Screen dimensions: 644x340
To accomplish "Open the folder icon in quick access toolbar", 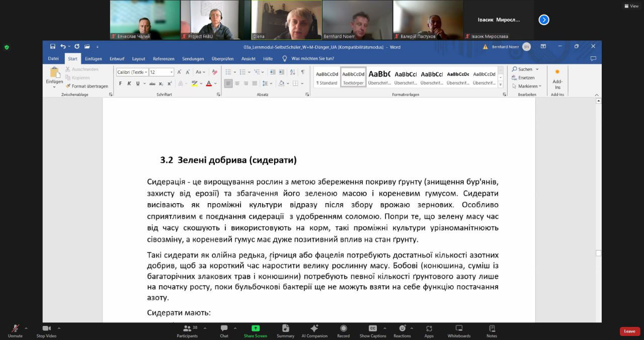I will 87,46.
